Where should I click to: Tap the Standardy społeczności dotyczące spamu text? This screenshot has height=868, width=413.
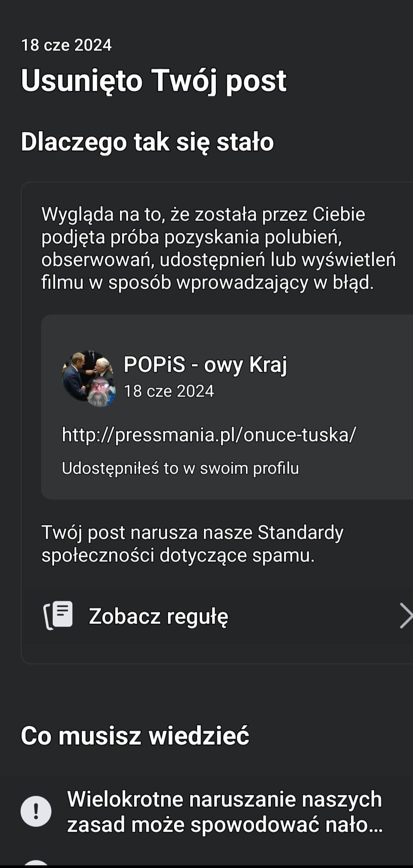(192, 544)
